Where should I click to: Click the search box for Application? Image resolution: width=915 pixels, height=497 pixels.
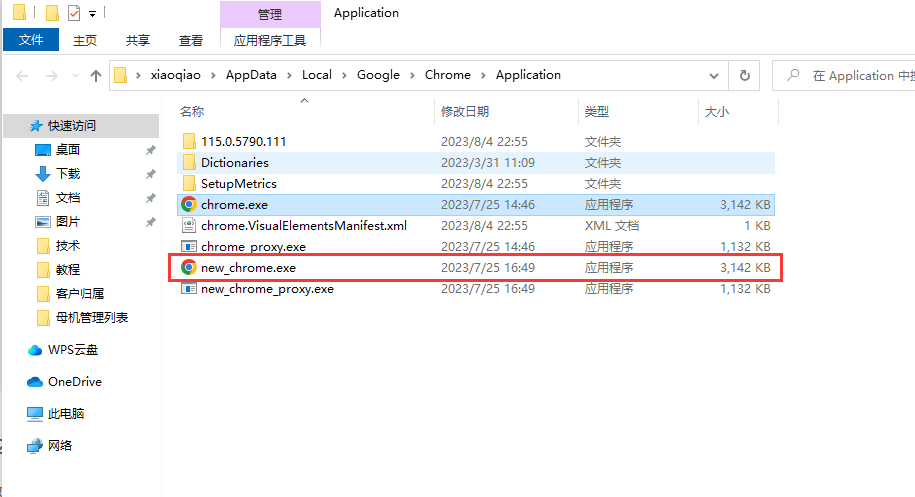click(x=850, y=75)
